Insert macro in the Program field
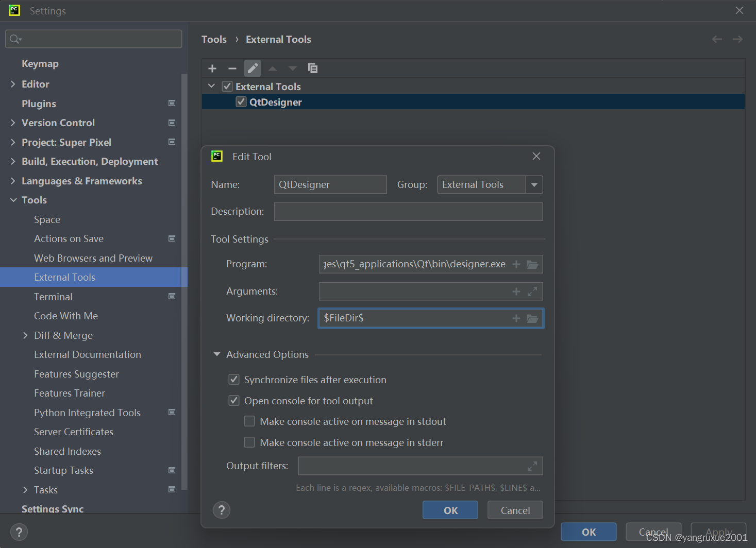 [516, 264]
